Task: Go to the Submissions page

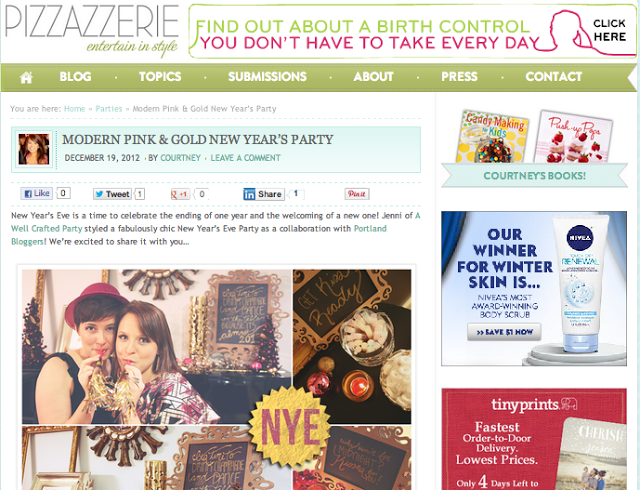Action: (267, 77)
